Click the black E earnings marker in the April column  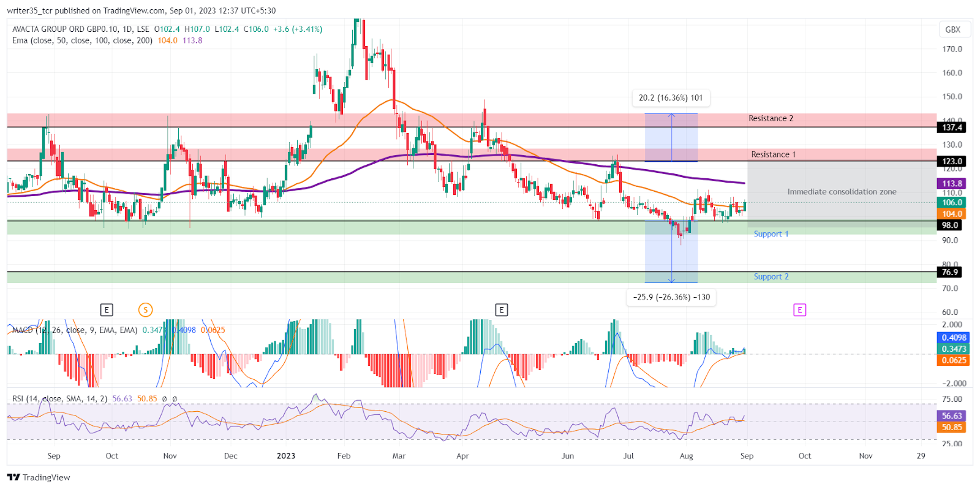click(x=501, y=310)
